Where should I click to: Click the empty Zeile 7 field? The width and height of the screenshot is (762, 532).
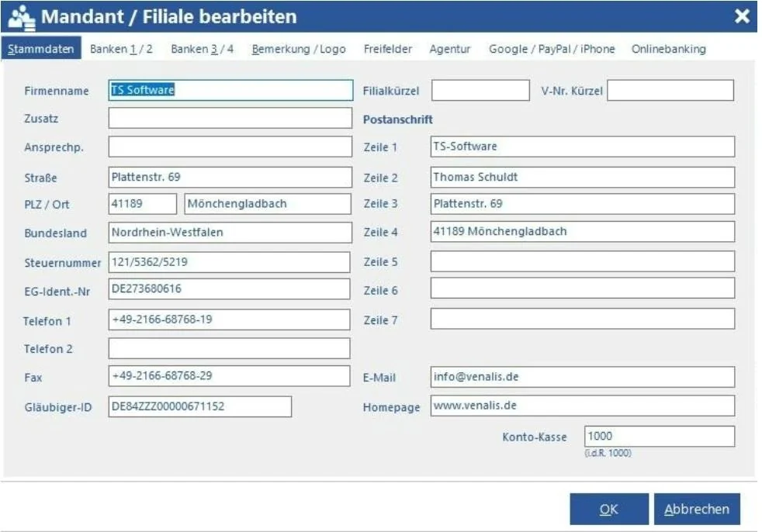(583, 319)
